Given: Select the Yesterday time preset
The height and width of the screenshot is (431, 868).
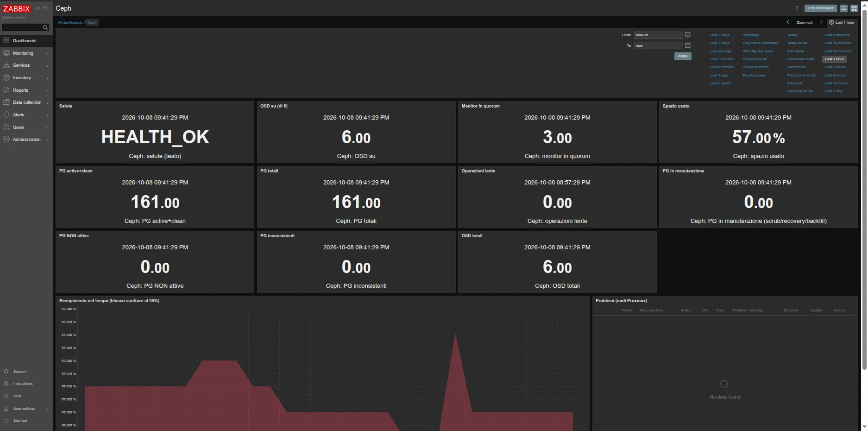Looking at the screenshot, I should [x=751, y=35].
